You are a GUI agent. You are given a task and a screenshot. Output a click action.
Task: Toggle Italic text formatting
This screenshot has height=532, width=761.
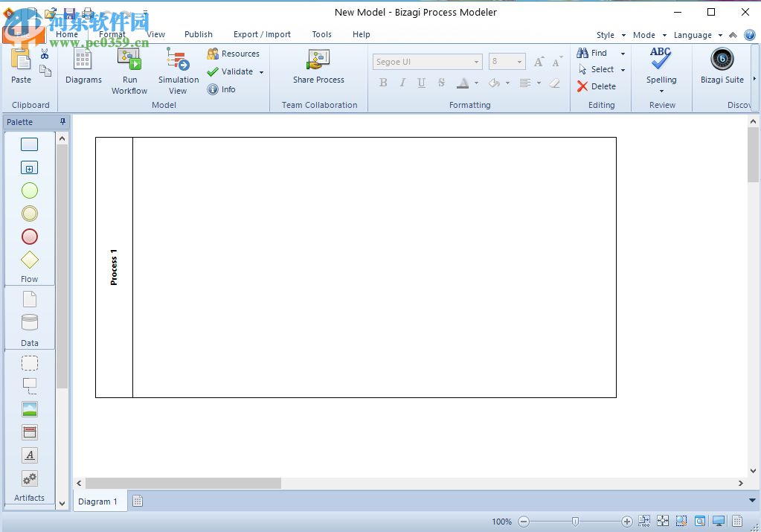coord(402,83)
